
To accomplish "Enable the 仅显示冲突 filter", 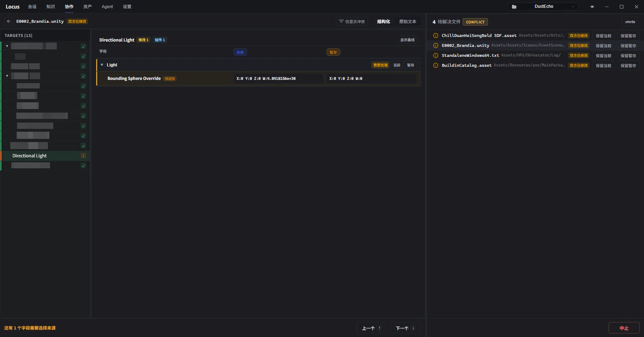I will tap(351, 21).
